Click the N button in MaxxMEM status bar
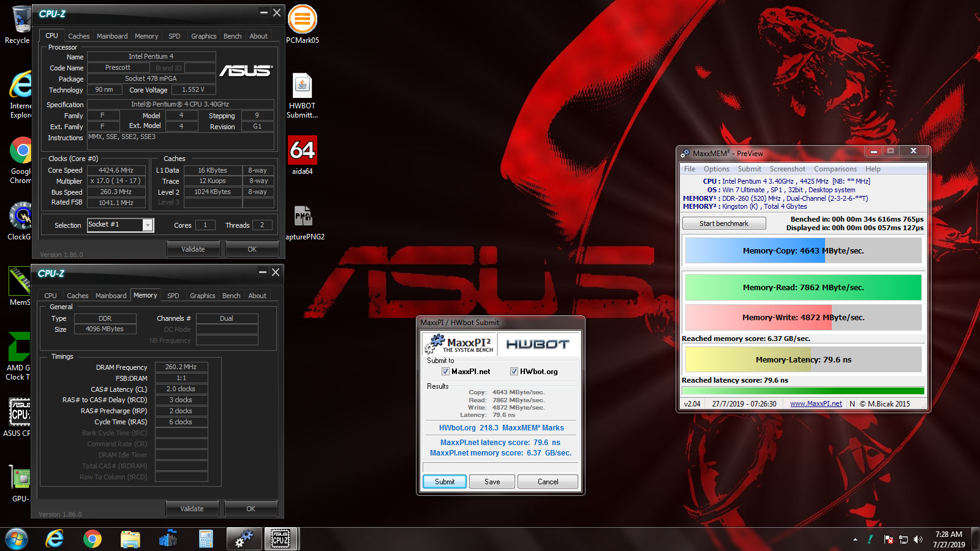Screen dimensions: 980x551 pyautogui.click(x=852, y=404)
